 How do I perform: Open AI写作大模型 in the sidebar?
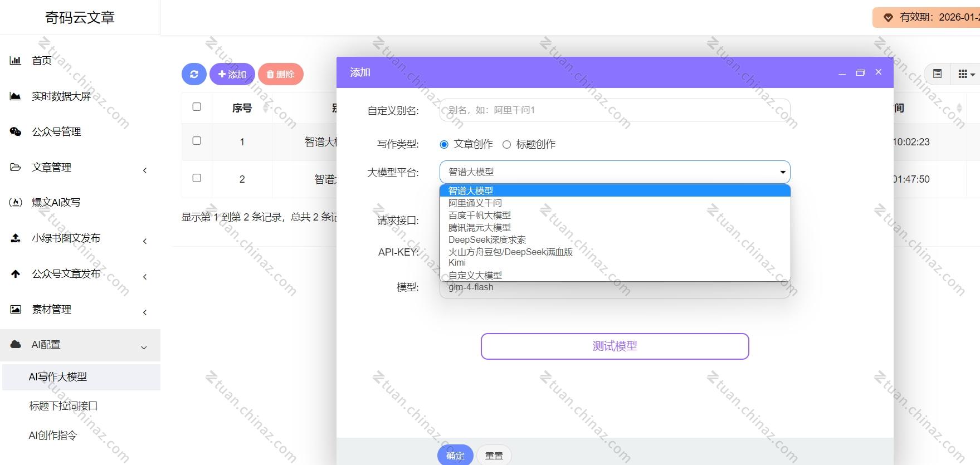(81, 377)
